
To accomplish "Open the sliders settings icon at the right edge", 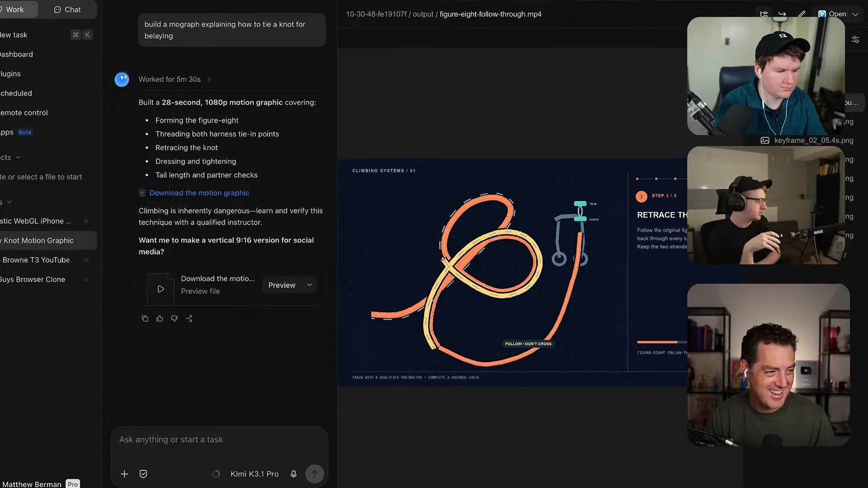I will 856,40.
